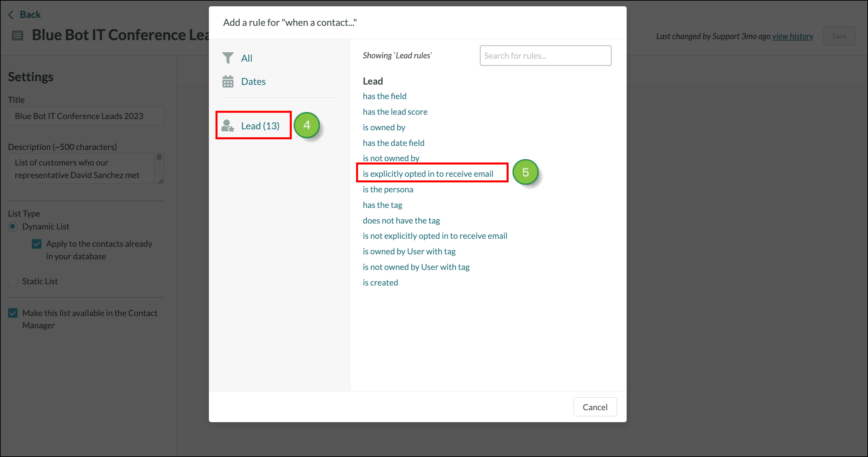Toggle 'Make this list available in Contact Manager'
Image resolution: width=868 pixels, height=457 pixels.
13,313
